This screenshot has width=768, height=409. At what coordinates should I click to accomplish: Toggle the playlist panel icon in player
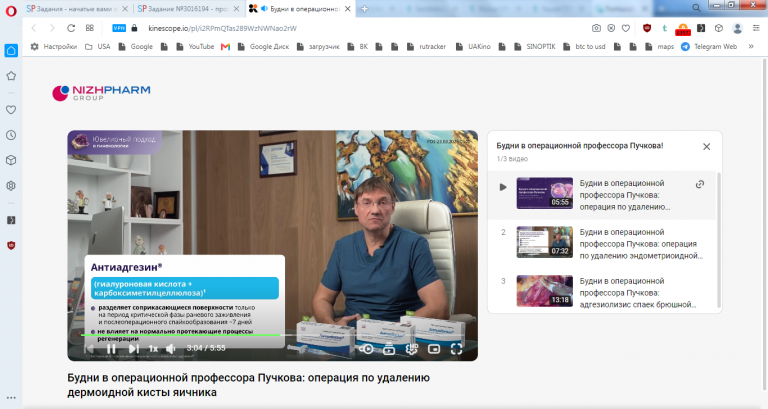pyautogui.click(x=389, y=349)
